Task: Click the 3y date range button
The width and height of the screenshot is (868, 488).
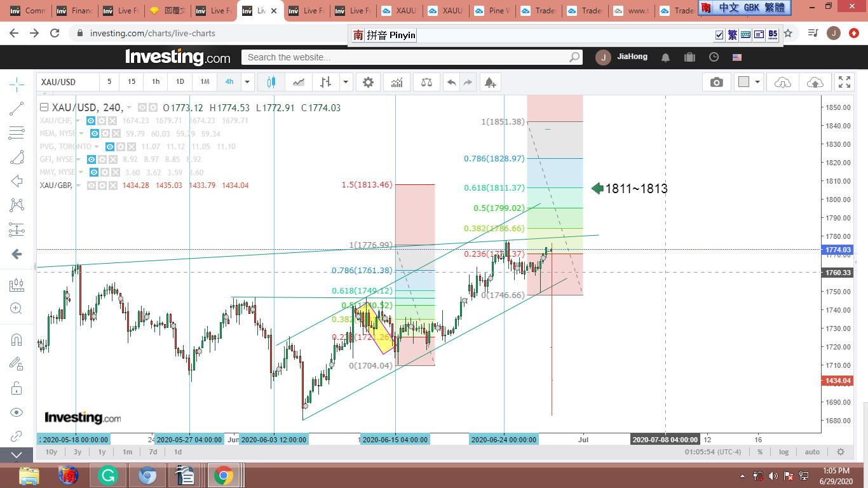Action: pos(77,452)
